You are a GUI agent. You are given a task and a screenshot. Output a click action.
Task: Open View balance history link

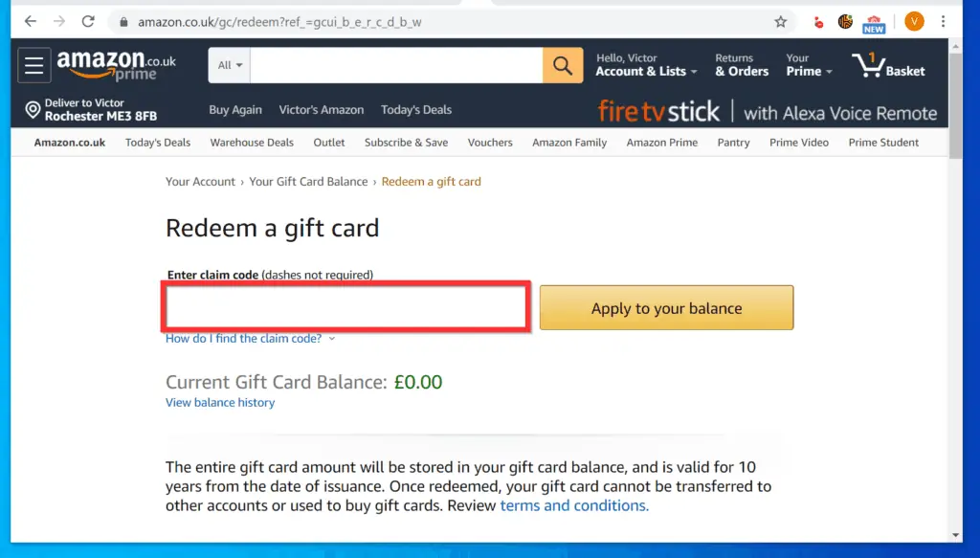point(220,402)
